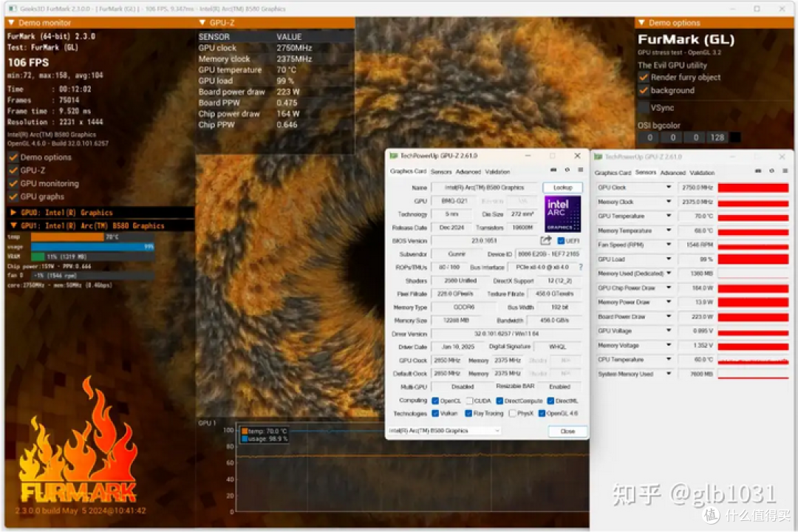The width and height of the screenshot is (798, 532).
Task: Open the GPU Clock sensor dropdown arrow
Action: click(669, 188)
